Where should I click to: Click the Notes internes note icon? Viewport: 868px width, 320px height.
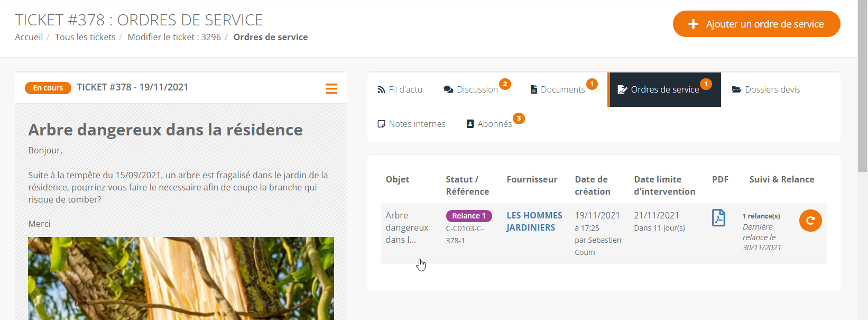click(x=381, y=124)
